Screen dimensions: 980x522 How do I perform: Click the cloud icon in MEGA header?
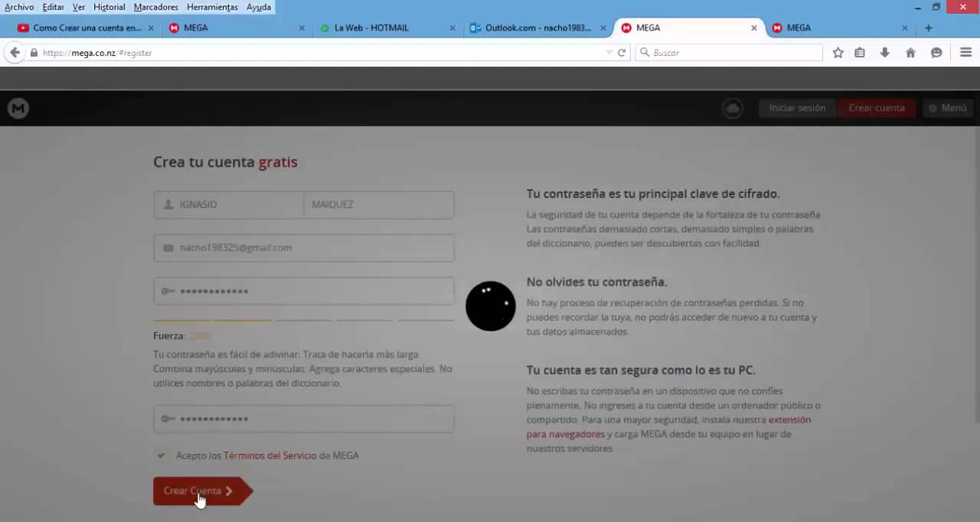click(733, 109)
